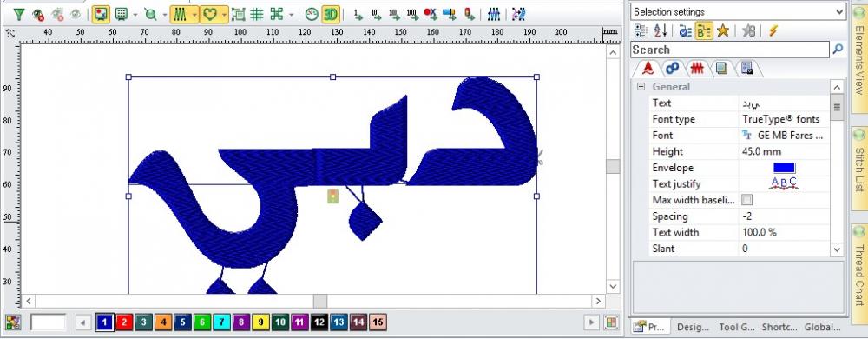Click the Text justify ABC value
This screenshot has width=868, height=339.
pyautogui.click(x=785, y=183)
